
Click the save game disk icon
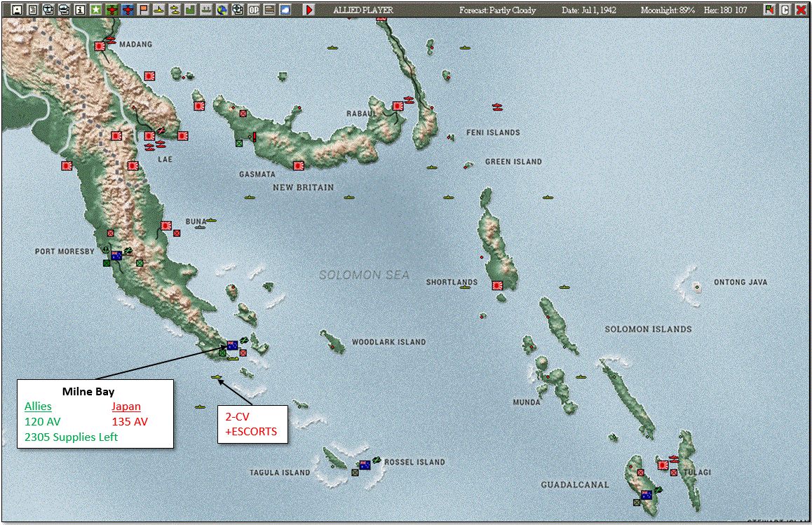coord(17,9)
